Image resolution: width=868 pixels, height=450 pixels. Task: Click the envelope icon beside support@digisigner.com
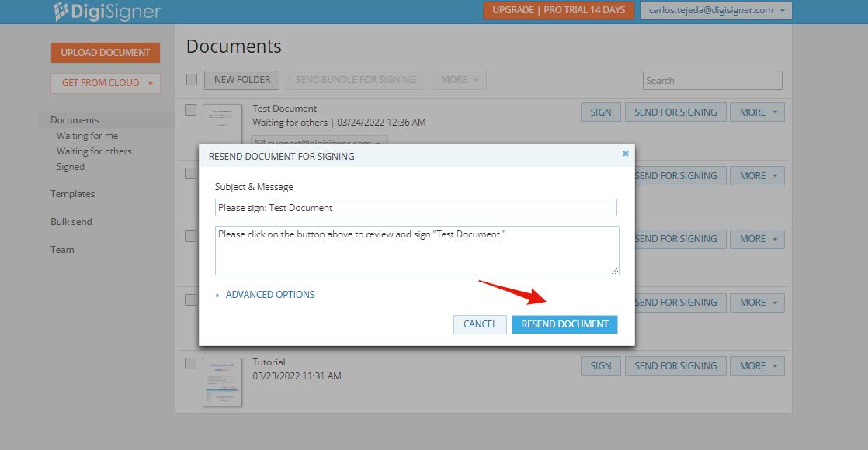pos(260,141)
